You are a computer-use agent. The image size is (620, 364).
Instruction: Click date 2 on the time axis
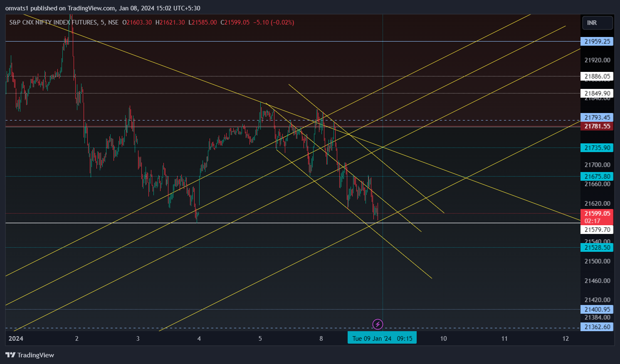click(77, 339)
